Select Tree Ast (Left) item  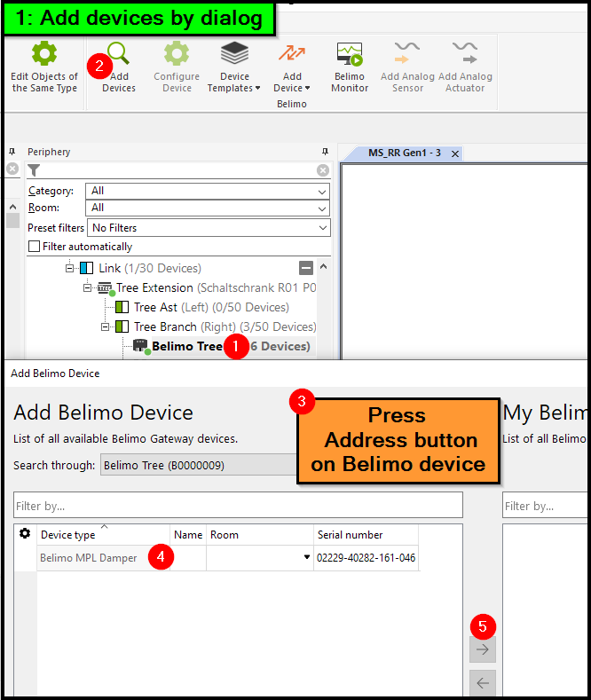211,308
